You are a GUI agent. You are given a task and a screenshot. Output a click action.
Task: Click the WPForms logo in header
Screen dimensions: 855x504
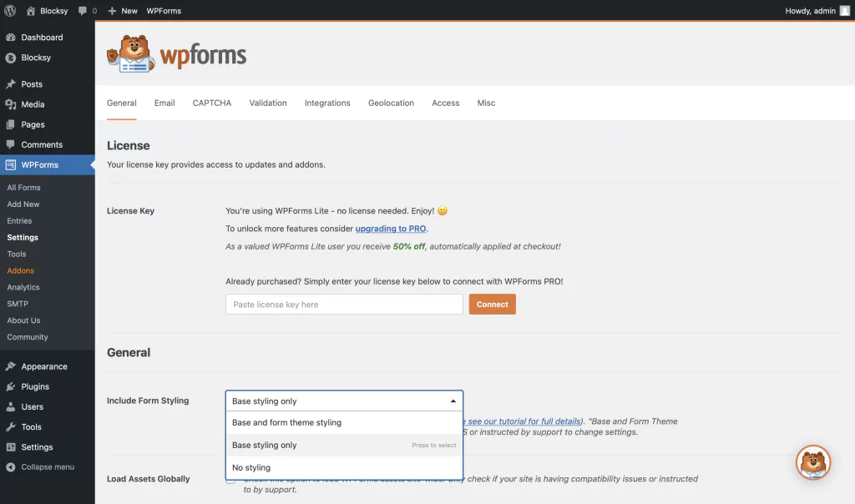pos(177,55)
